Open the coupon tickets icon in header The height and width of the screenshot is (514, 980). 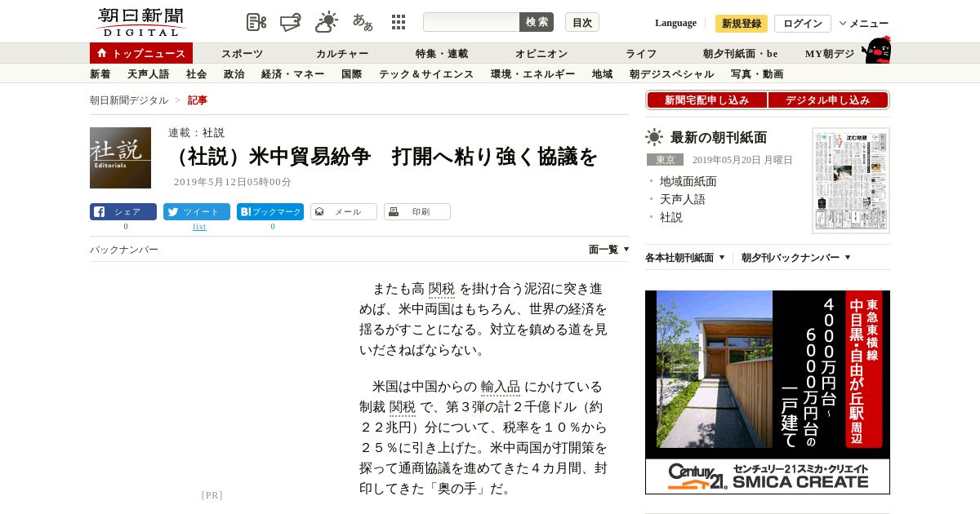(291, 22)
